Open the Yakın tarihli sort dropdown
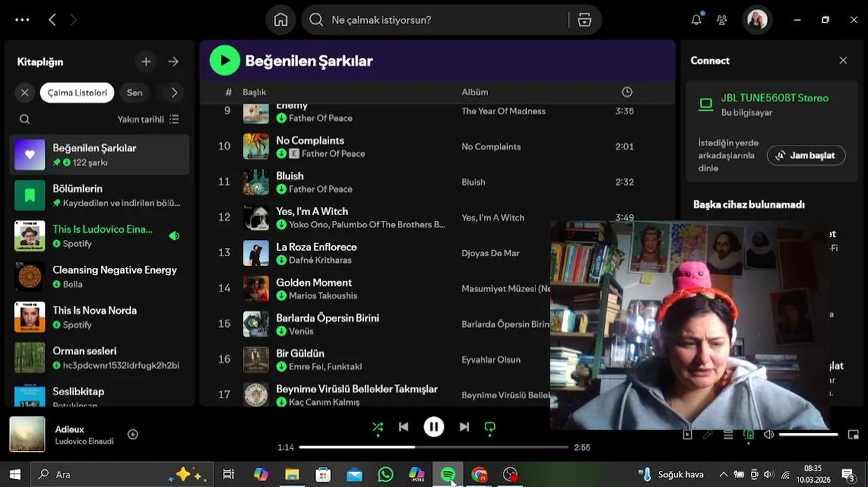868x487 pixels. pyautogui.click(x=148, y=119)
